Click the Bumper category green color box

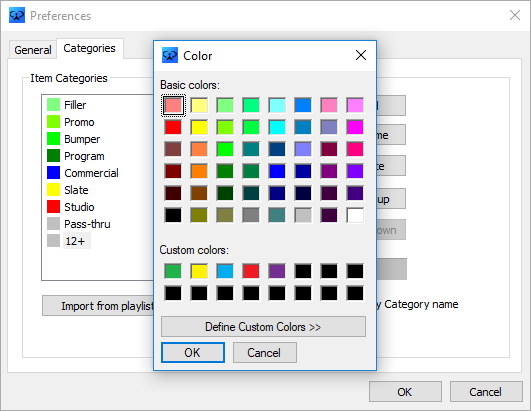[x=54, y=138]
